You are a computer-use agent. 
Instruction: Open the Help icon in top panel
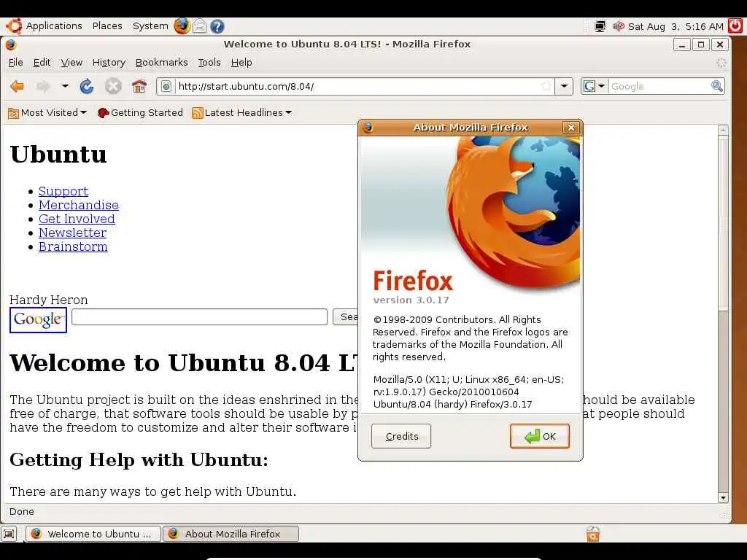217,26
